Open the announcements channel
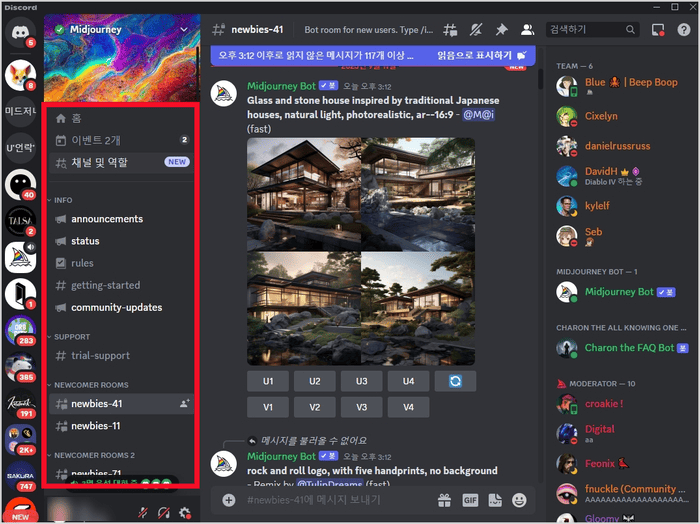The image size is (700, 524). 121,219
